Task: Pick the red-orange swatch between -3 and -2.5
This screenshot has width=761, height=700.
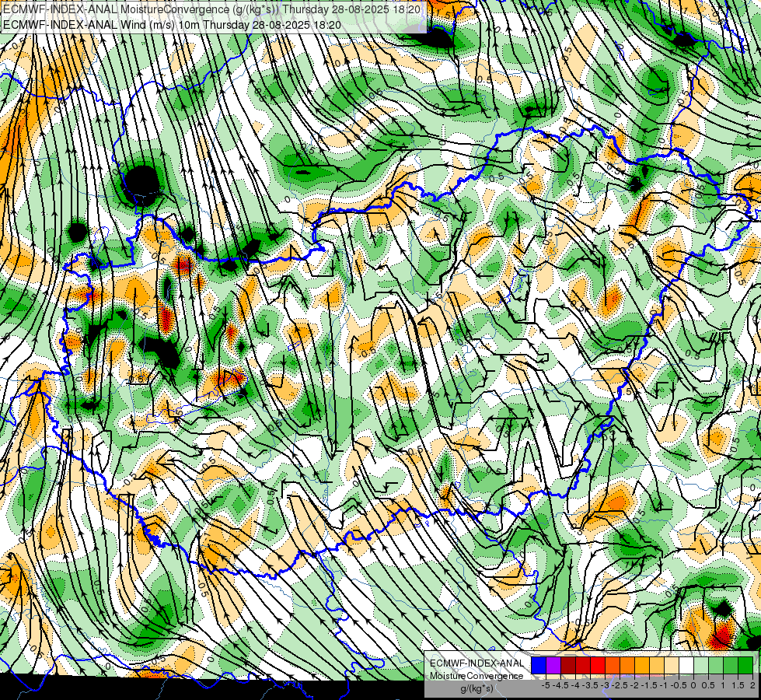Action: pyautogui.click(x=613, y=666)
